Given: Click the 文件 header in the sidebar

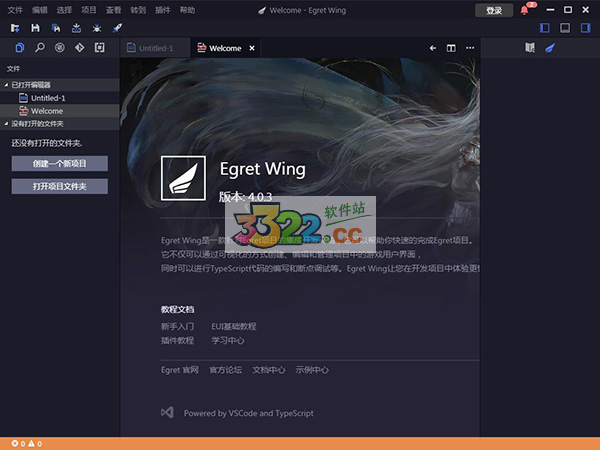Looking at the screenshot, I should click(13, 69).
